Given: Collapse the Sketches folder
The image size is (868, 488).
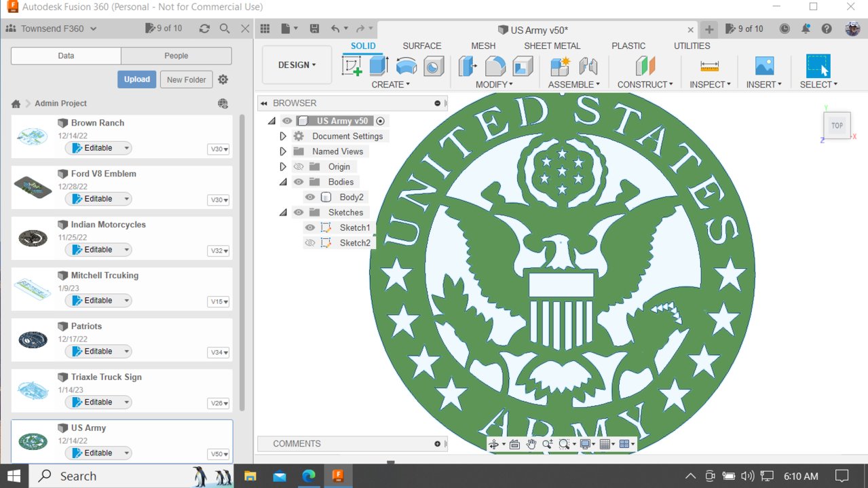Looking at the screenshot, I should click(283, 212).
